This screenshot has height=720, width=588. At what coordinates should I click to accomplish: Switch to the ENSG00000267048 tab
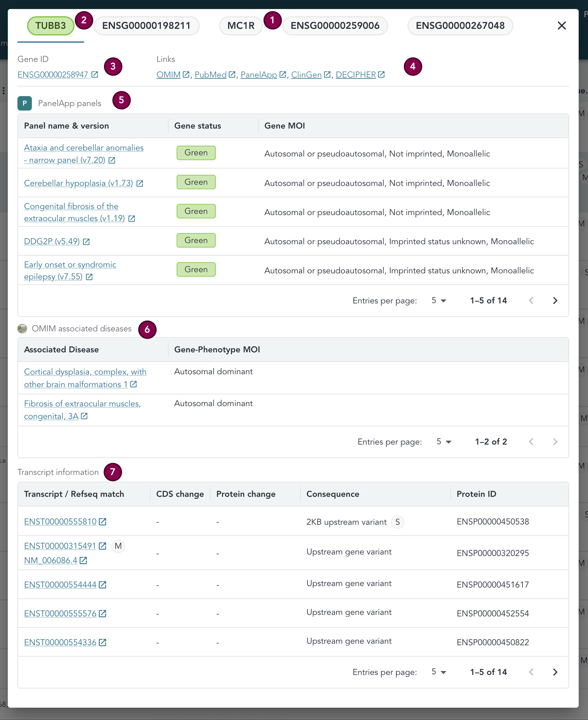tap(460, 26)
